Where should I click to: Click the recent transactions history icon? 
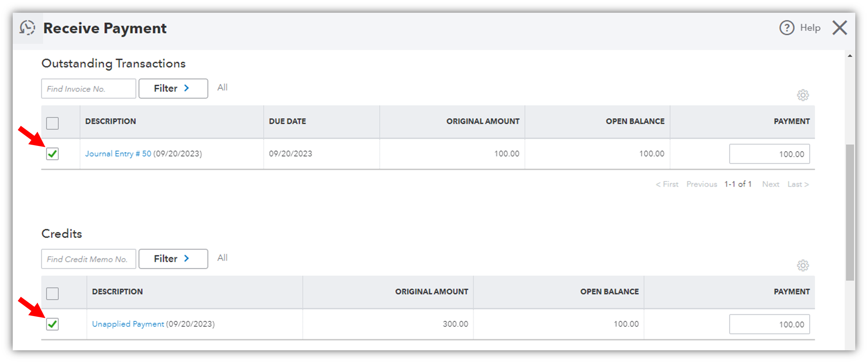click(27, 28)
